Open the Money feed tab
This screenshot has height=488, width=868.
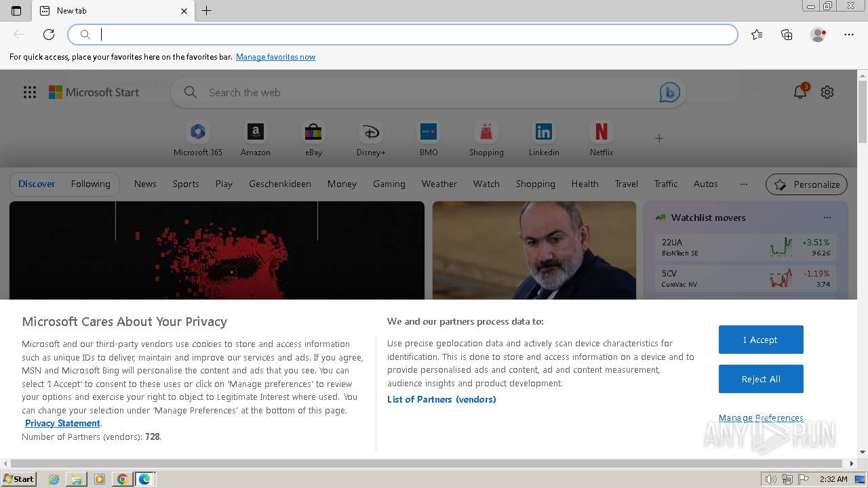[342, 184]
